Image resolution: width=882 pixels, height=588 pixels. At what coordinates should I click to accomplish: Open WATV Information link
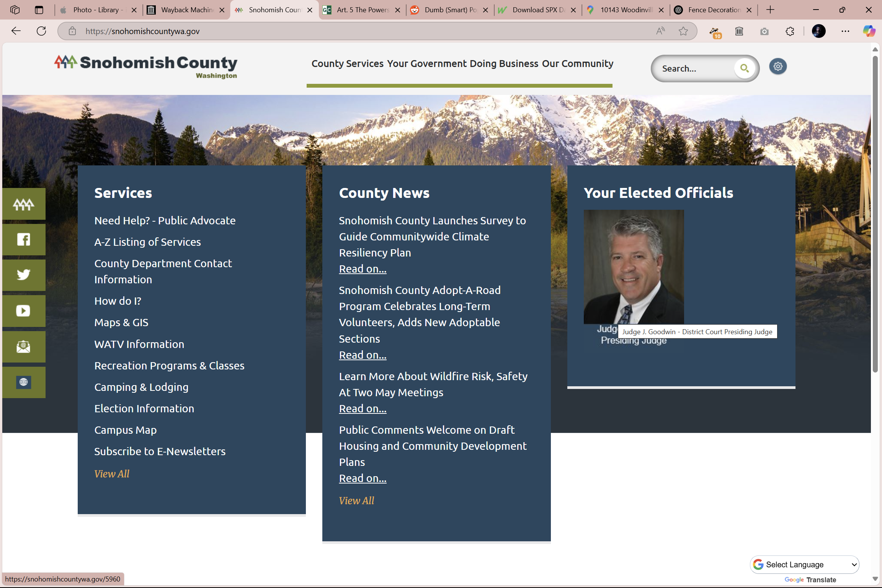point(139,344)
